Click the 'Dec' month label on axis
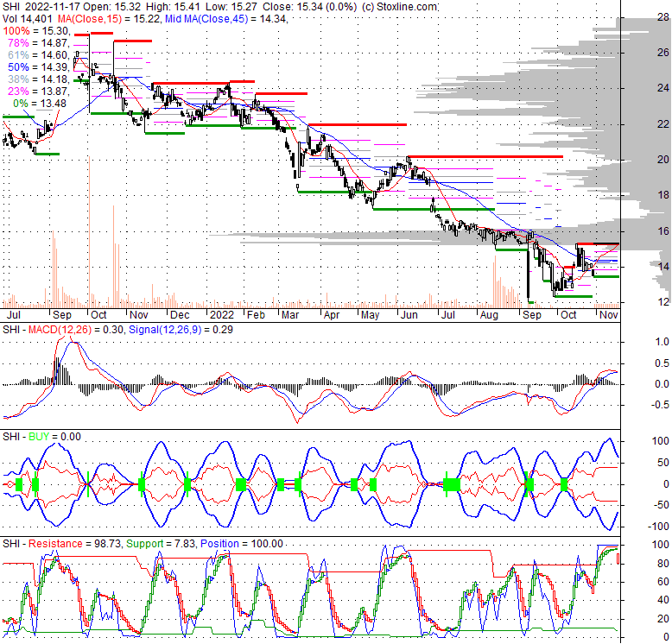 pos(180,315)
